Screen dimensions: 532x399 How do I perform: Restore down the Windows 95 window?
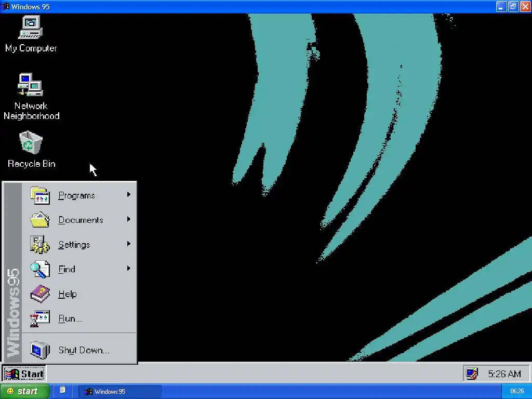(x=513, y=6)
